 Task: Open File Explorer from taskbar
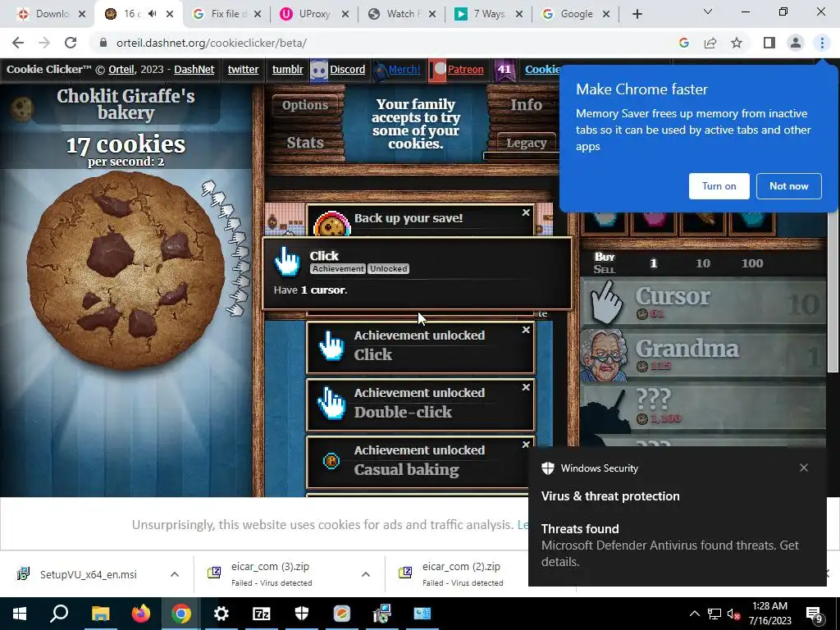[x=101, y=614]
